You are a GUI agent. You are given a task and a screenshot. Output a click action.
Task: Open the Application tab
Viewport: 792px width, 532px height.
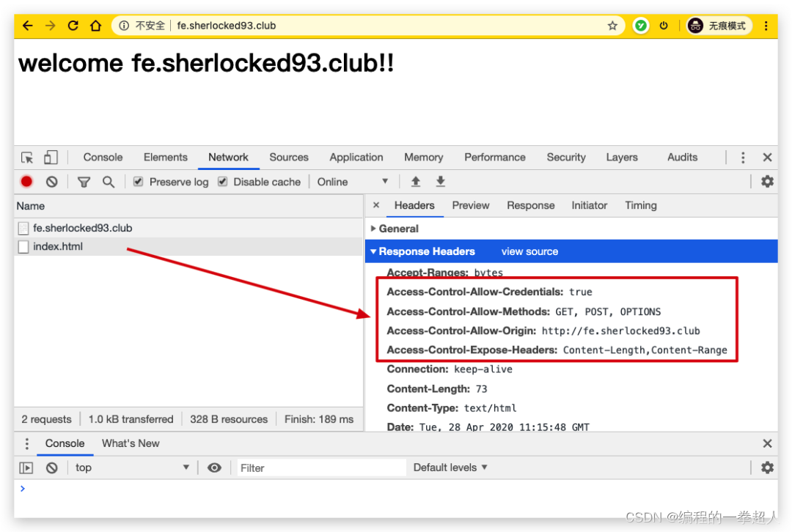click(x=356, y=158)
